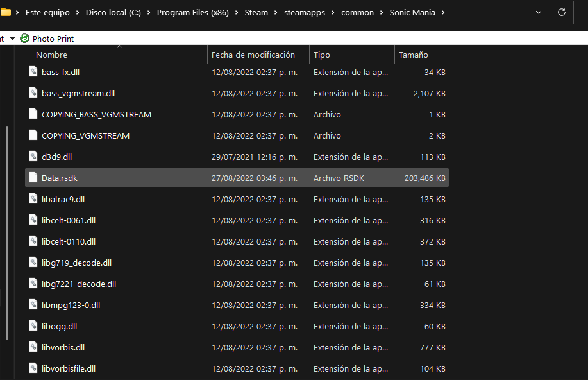Click the libvorbisfile.dll file icon
Screen dimensions: 588x380
pos(33,368)
